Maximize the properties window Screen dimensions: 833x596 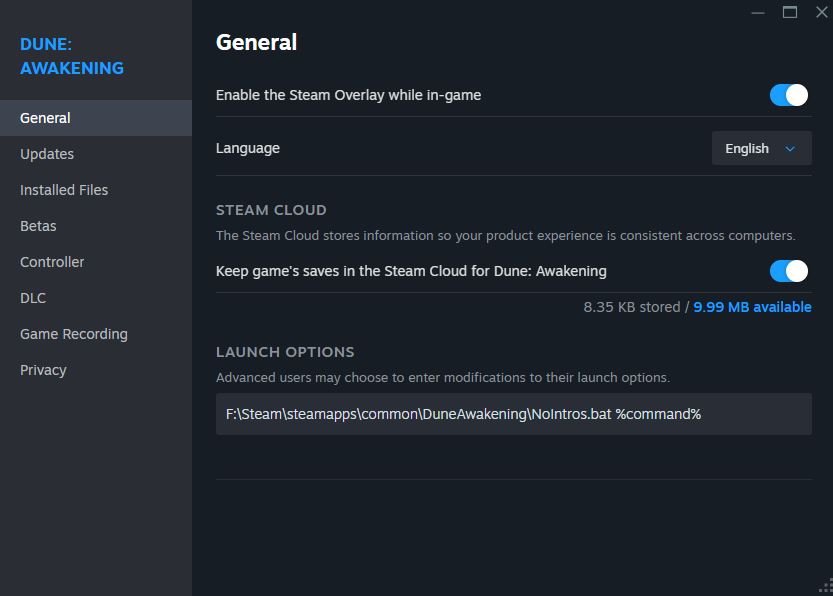point(790,12)
